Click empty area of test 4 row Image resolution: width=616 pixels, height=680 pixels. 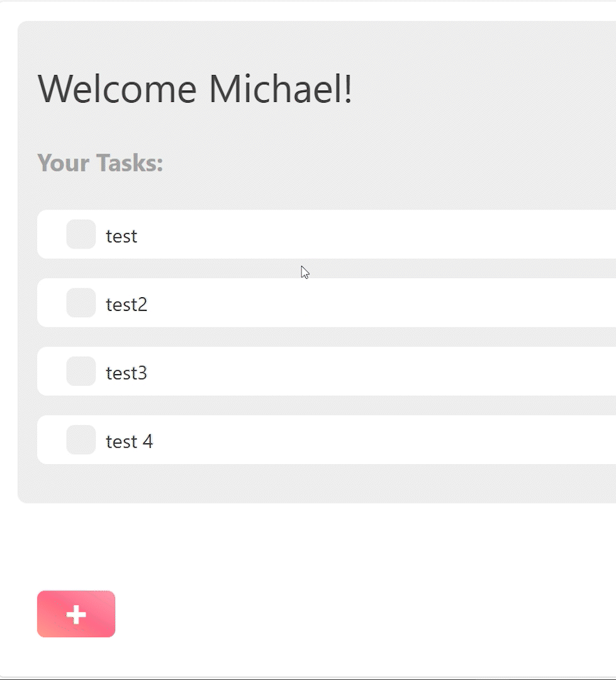pyautogui.click(x=378, y=440)
